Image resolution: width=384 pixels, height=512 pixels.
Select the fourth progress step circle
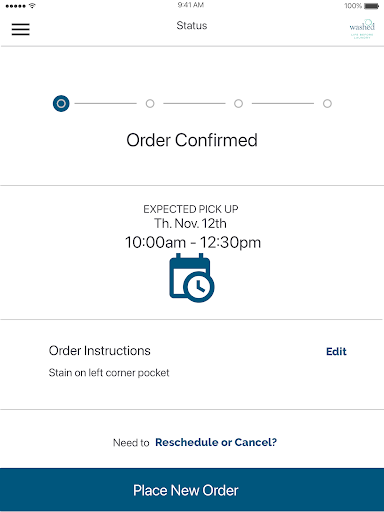tap(327, 104)
